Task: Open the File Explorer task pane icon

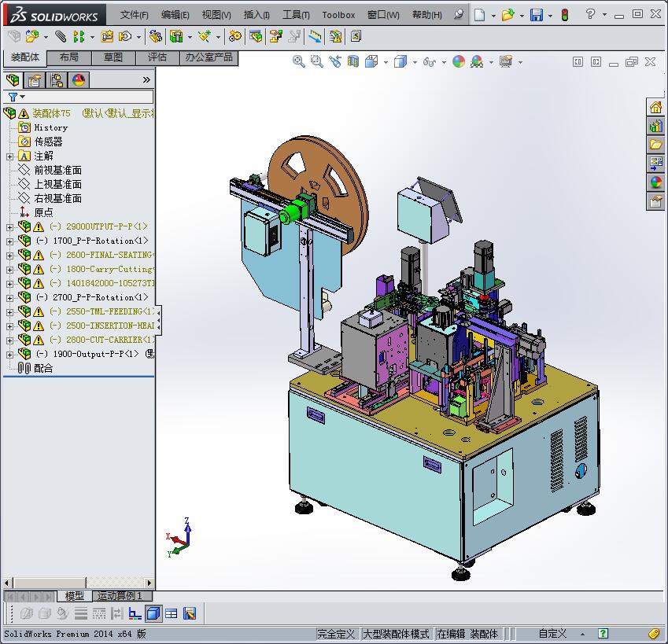Action: 655,145
